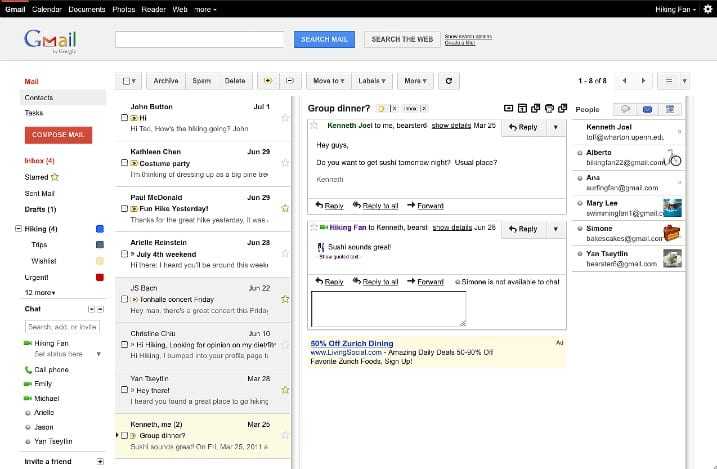Mark selected as not important with minus marker
This screenshot has width=717, height=469.
click(x=290, y=81)
